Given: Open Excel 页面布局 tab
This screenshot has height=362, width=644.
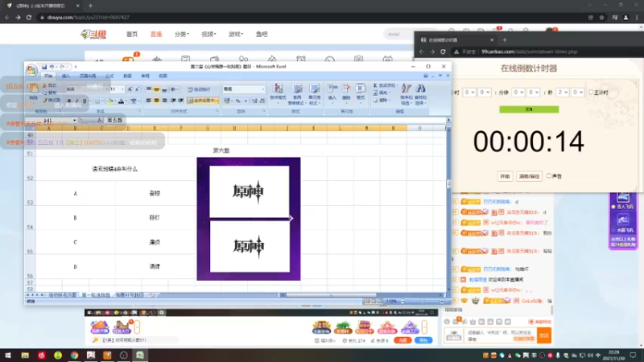Looking at the screenshot, I should 88,76.
